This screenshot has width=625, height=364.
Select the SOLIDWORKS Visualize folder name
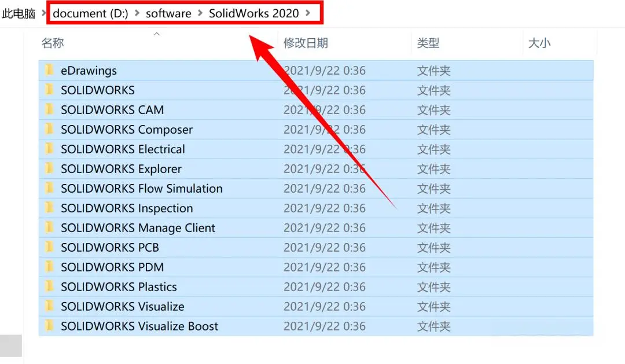point(122,306)
